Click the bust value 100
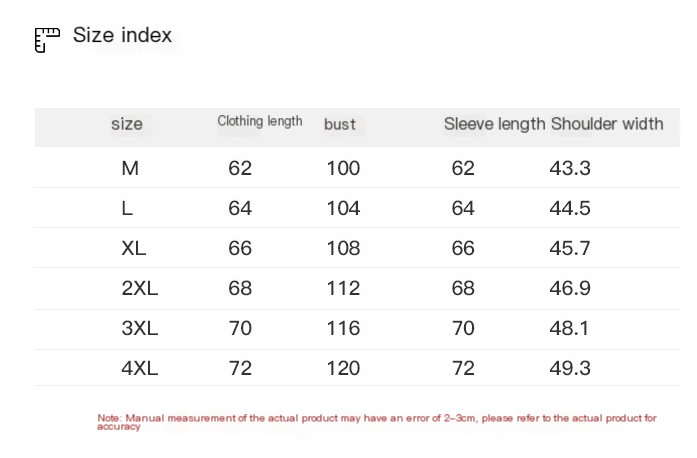Viewport: 697px width, 458px height. [x=343, y=168]
